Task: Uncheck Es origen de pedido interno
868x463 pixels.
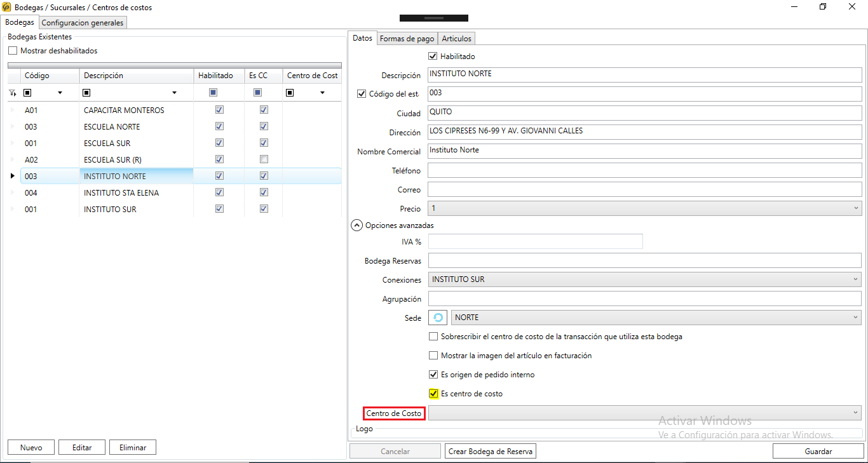Action: (433, 375)
